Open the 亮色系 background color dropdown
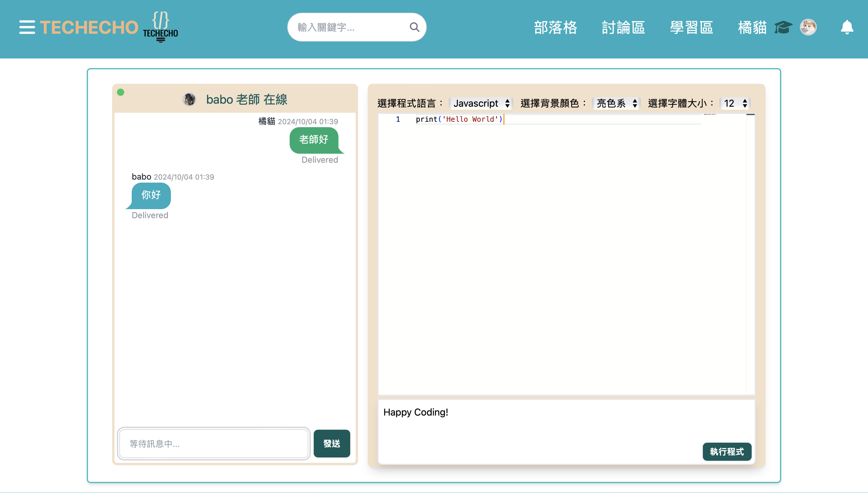Image resolution: width=868 pixels, height=493 pixels. tap(616, 103)
